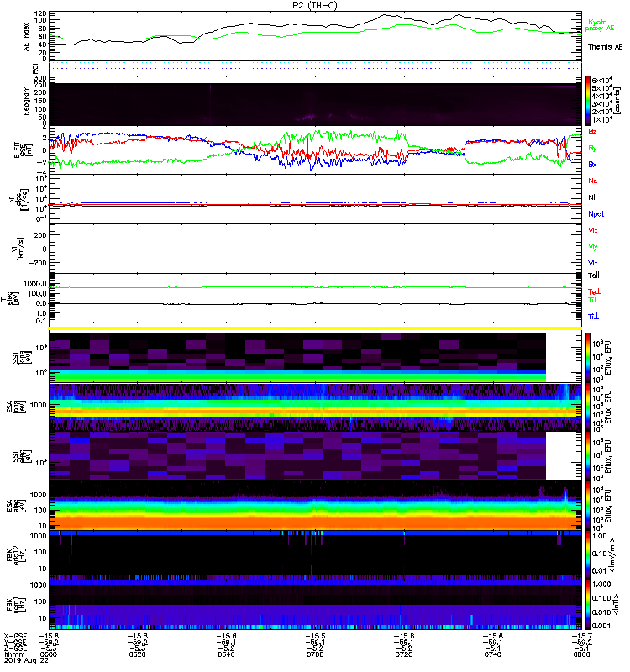Click the mV/m colorbar beside FBK panel

pos(587,555)
